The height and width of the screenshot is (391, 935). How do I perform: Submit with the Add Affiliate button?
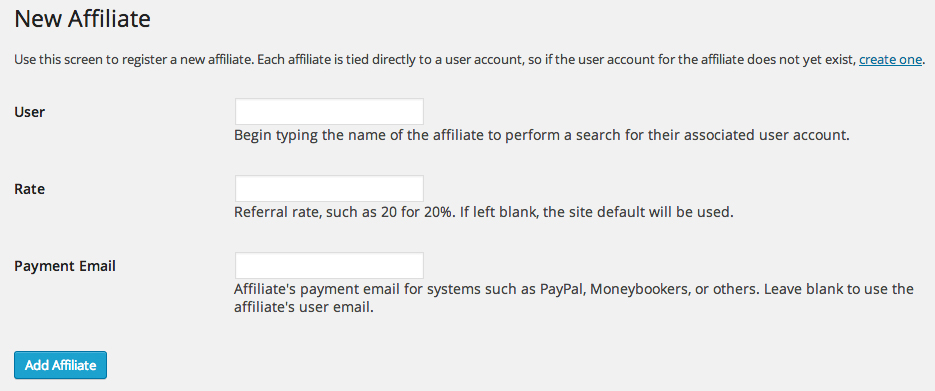click(x=61, y=365)
